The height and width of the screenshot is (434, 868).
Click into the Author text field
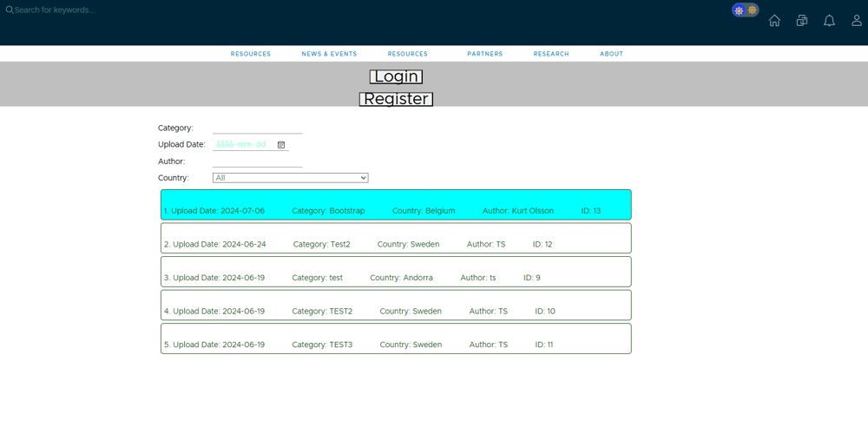coord(257,161)
